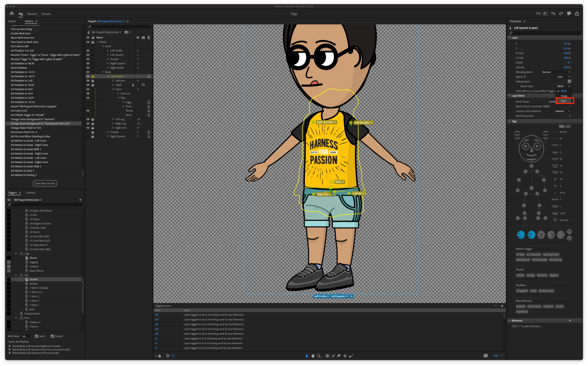Select the Dragger tool icon
588x366 pixels.
(345, 356)
